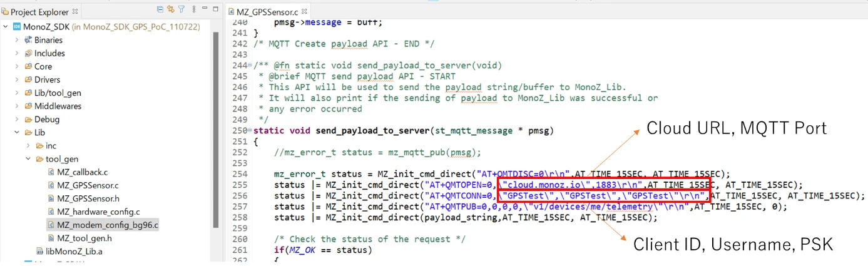This screenshot has width=868, height=266.
Task: Click the MZ_callback.c file icon
Action: [51, 172]
